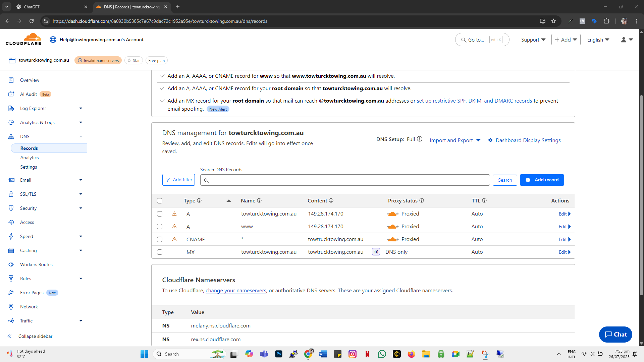Screen dimensions: 644x362
Task: Go to Overview in sidebar
Action: click(x=30, y=80)
